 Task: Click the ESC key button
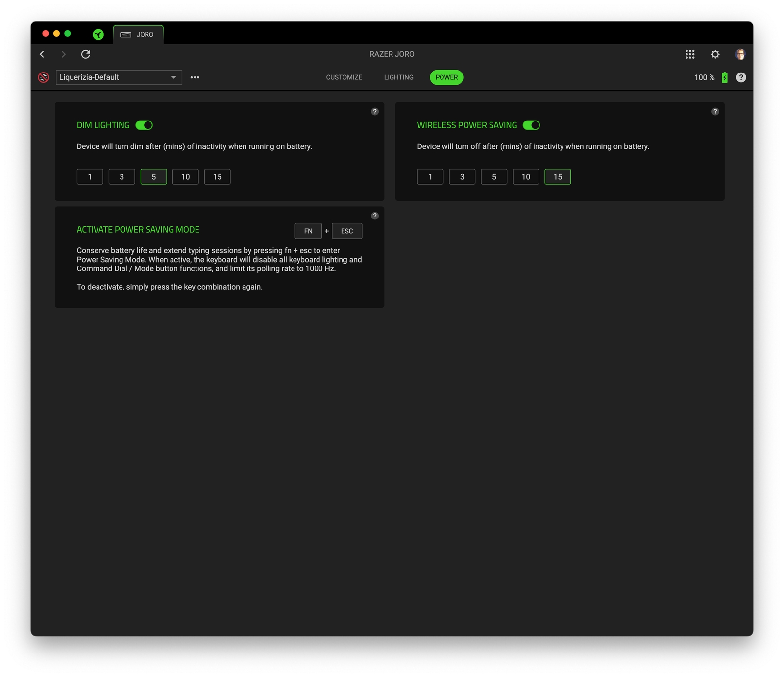click(347, 231)
